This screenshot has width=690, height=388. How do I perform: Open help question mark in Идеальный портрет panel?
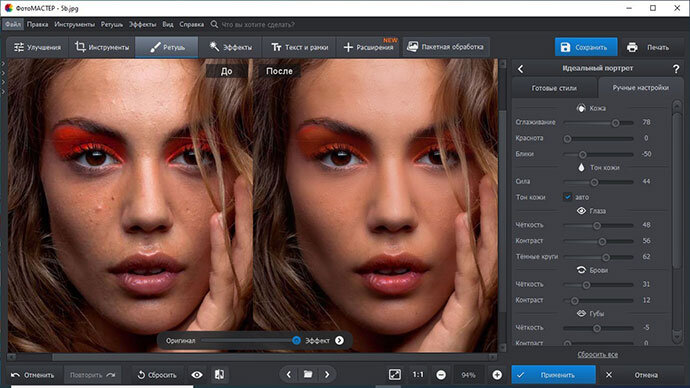pos(676,69)
